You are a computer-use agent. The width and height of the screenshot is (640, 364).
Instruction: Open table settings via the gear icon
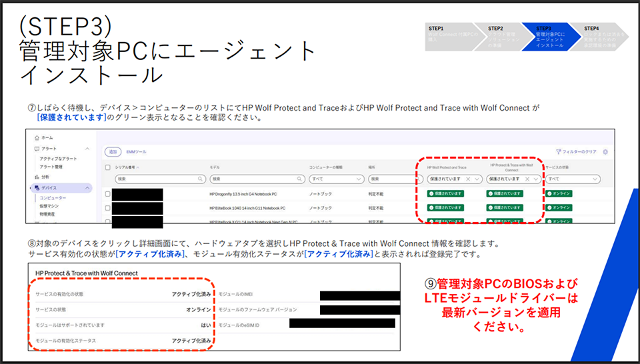605,152
